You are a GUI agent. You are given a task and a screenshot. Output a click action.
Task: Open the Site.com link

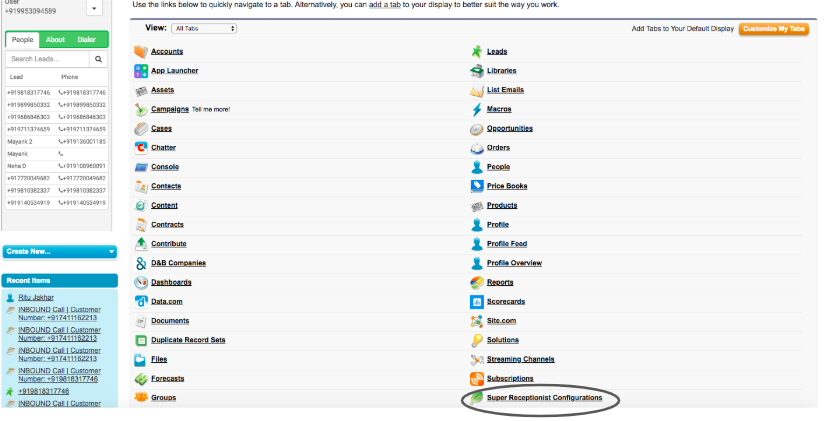click(x=501, y=321)
